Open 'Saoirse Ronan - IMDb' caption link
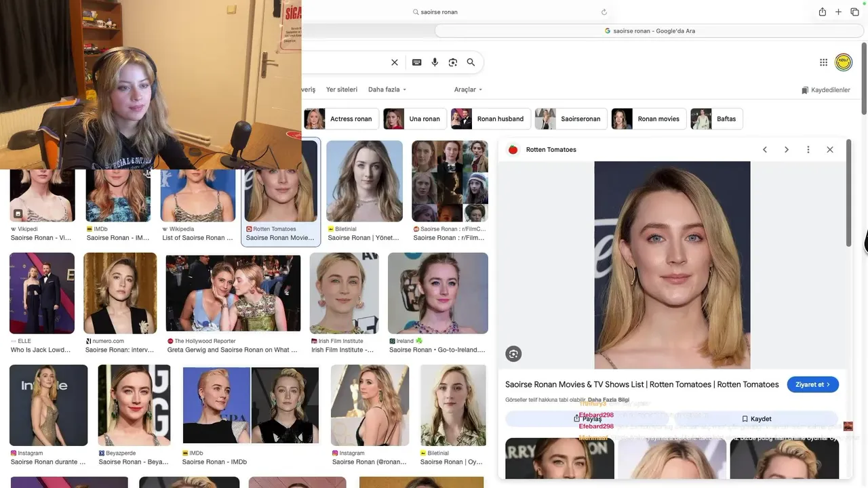Viewport: 868px width, 488px height. coord(214,462)
